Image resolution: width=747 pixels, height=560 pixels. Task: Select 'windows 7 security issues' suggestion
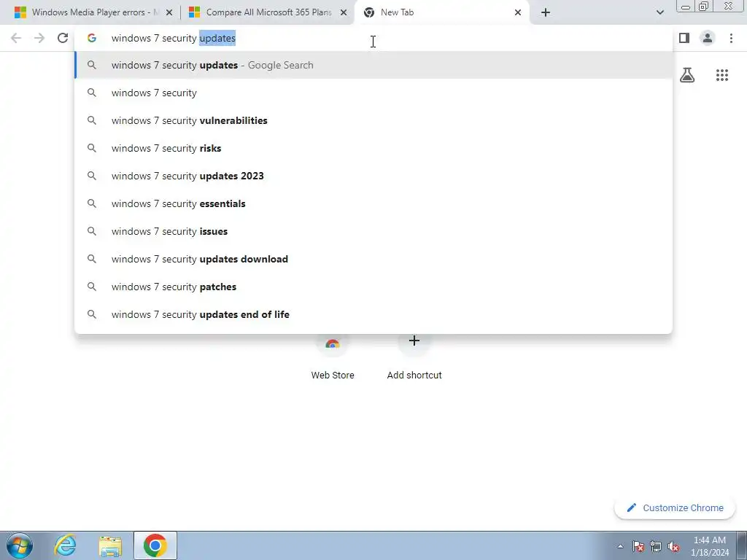(373, 231)
